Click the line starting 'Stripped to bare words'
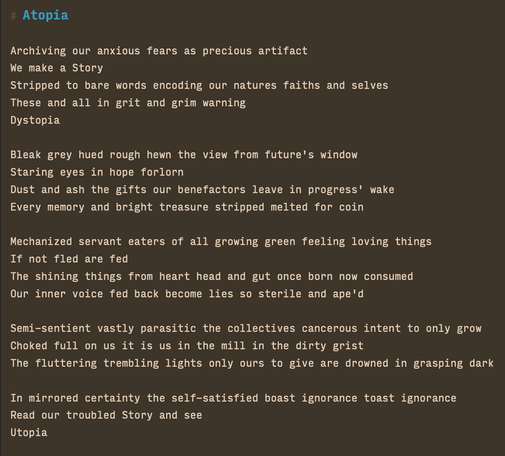Image resolution: width=505 pixels, height=456 pixels. pos(199,85)
